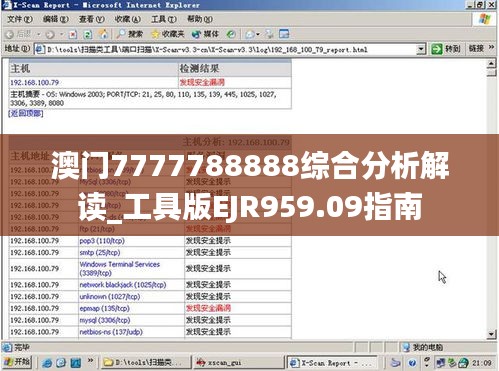Click the 链接 links toolbar label
Viewport: 499px width, 371px height.
click(476, 49)
